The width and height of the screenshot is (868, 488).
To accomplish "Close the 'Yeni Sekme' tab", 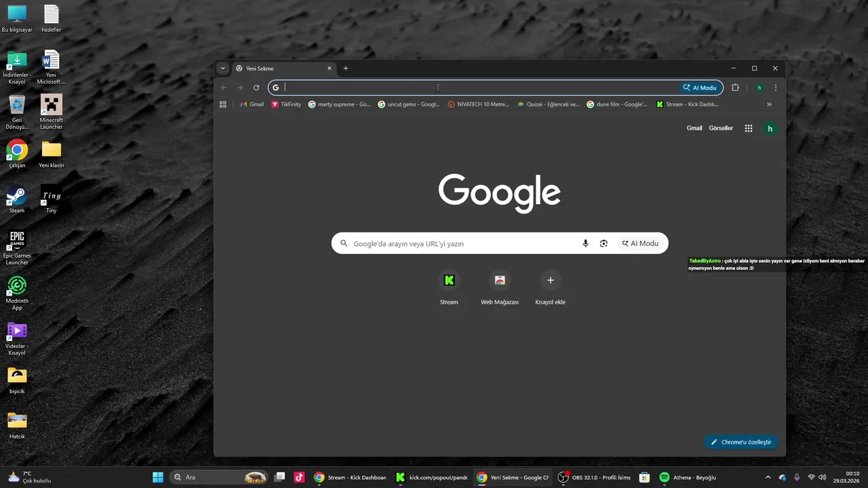I will [330, 68].
